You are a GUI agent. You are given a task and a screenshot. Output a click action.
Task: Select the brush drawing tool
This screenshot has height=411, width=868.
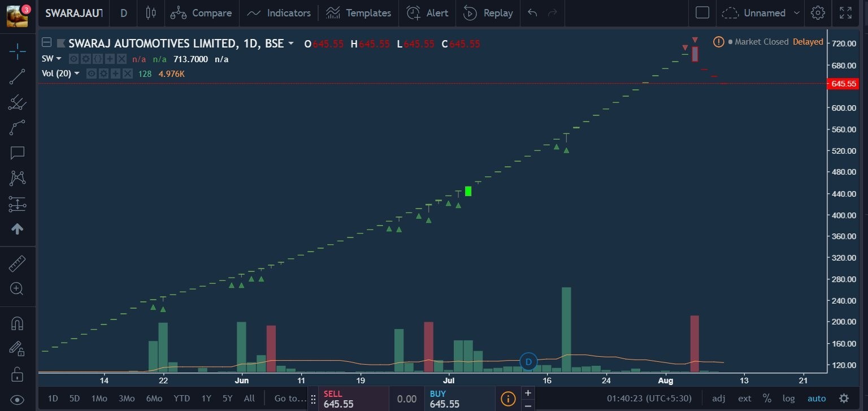17,128
